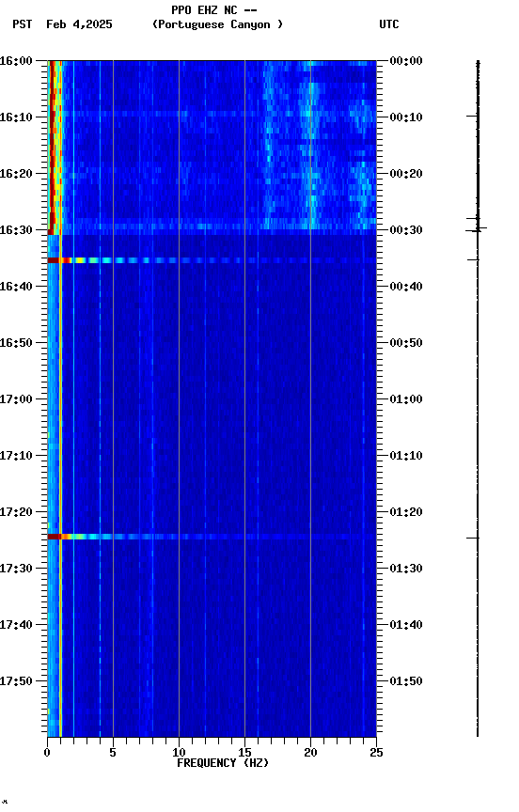Click the '00:40' UTC time label
The image size is (519, 812).
(x=406, y=287)
